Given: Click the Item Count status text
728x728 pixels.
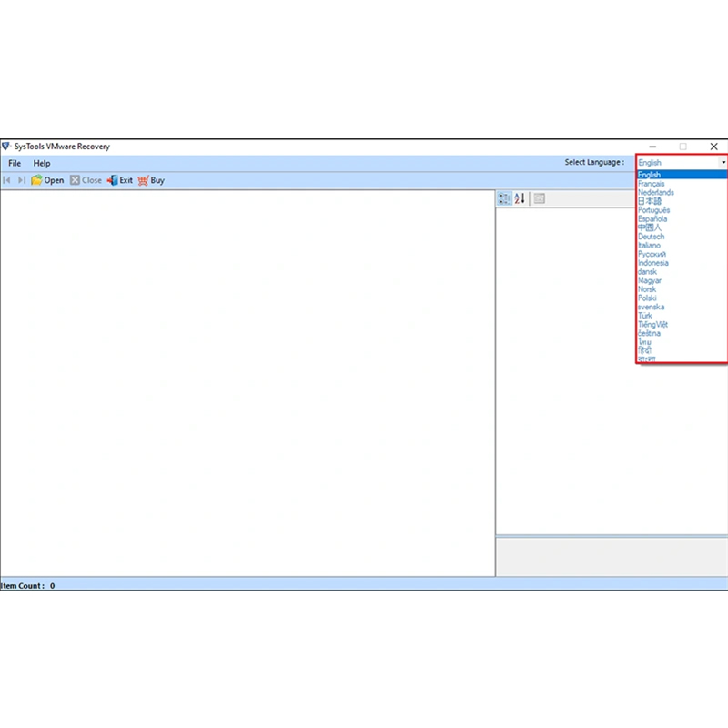Looking at the screenshot, I should (x=27, y=585).
